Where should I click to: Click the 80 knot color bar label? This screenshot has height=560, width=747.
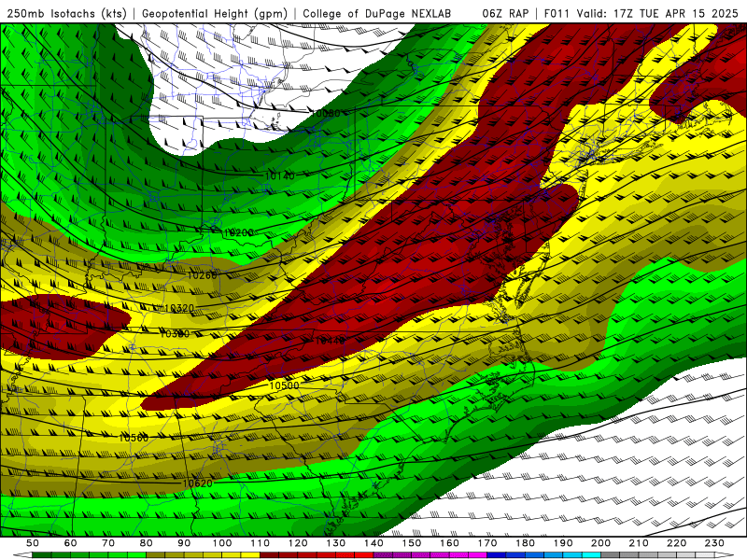pyautogui.click(x=147, y=543)
